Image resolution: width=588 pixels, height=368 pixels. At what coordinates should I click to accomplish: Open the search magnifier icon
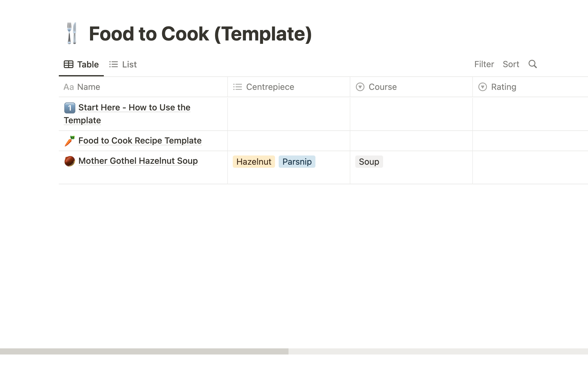(533, 64)
